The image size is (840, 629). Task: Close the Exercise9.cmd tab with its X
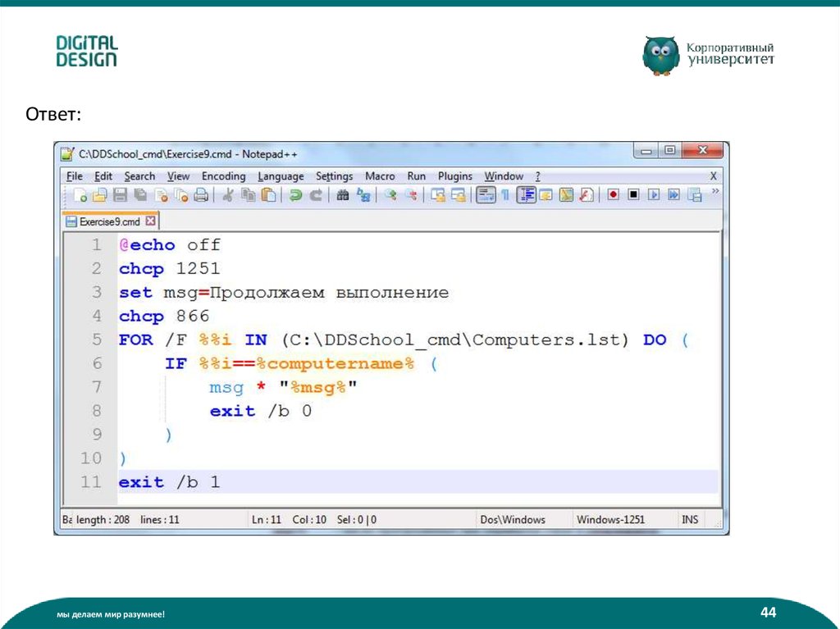click(151, 221)
